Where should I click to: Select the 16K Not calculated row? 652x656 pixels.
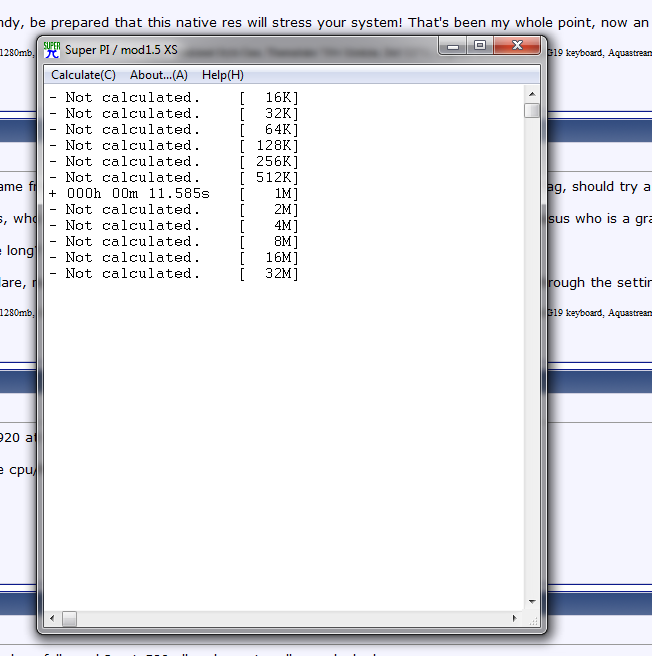174,97
